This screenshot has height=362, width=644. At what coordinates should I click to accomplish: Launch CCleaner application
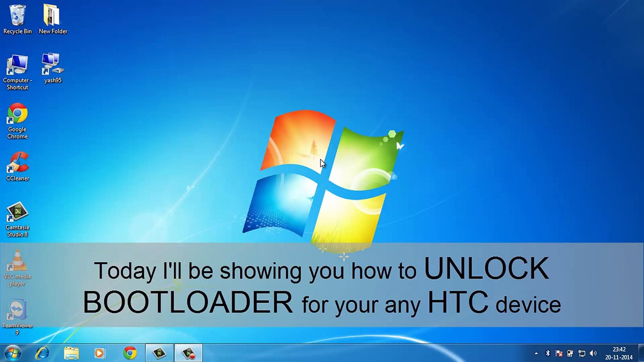pyautogui.click(x=18, y=166)
